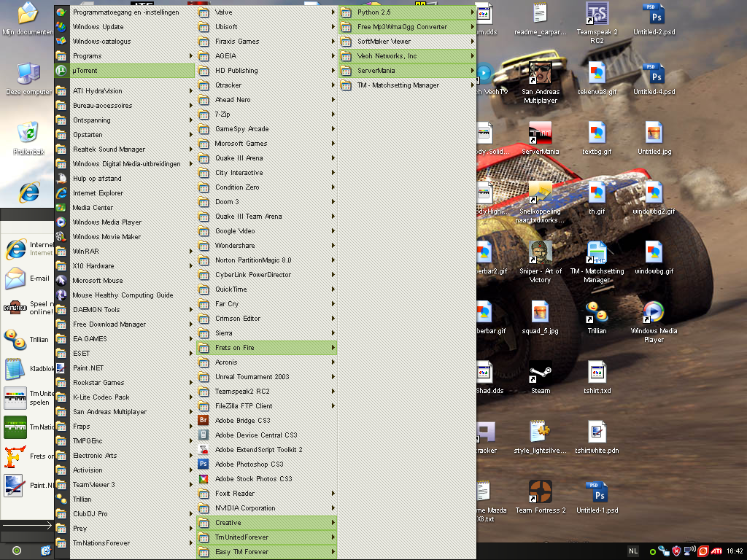
Task: Open the DAEMON Tools submenu arrow
Action: click(190, 309)
